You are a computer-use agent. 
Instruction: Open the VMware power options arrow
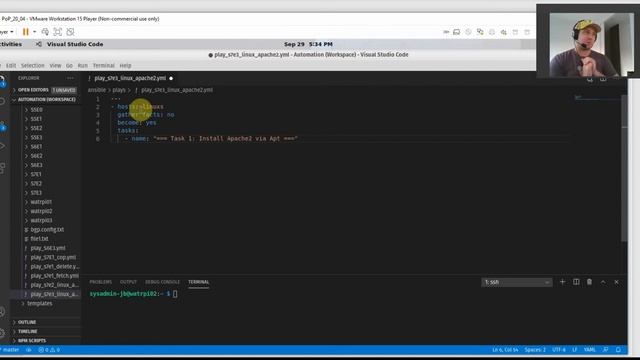point(34,32)
